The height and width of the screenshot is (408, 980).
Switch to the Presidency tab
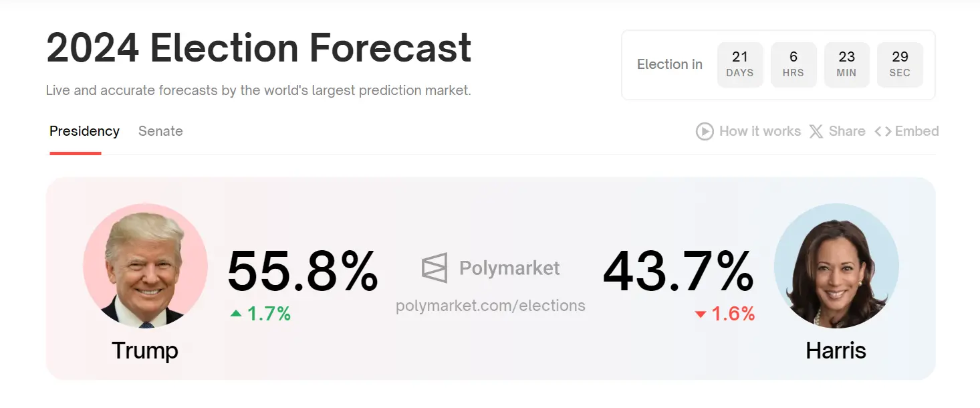tap(84, 131)
